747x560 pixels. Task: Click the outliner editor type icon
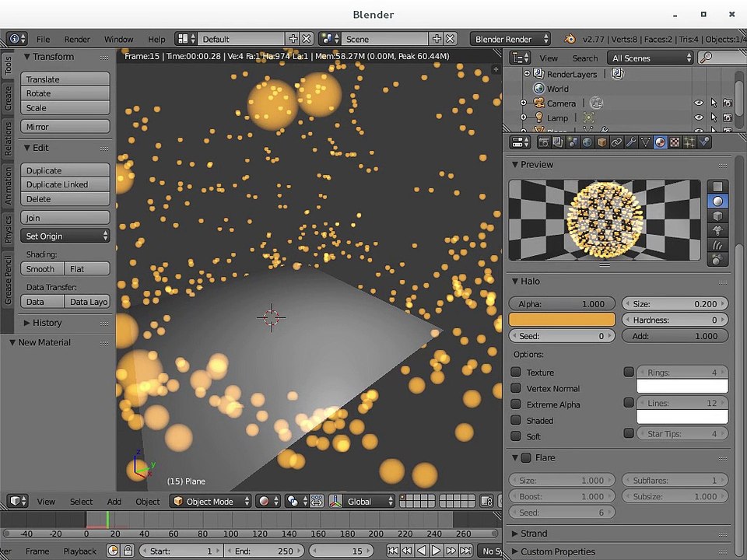tap(520, 58)
